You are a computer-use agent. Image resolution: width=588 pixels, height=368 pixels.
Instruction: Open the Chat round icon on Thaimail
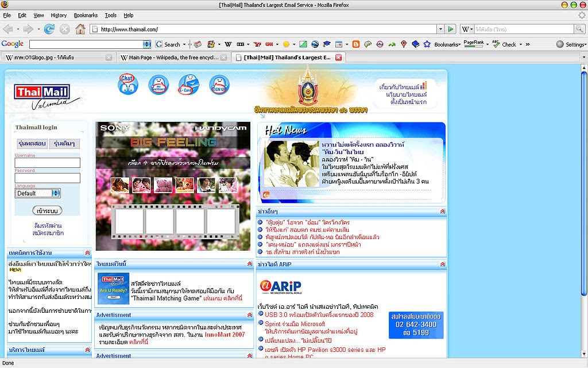(128, 84)
